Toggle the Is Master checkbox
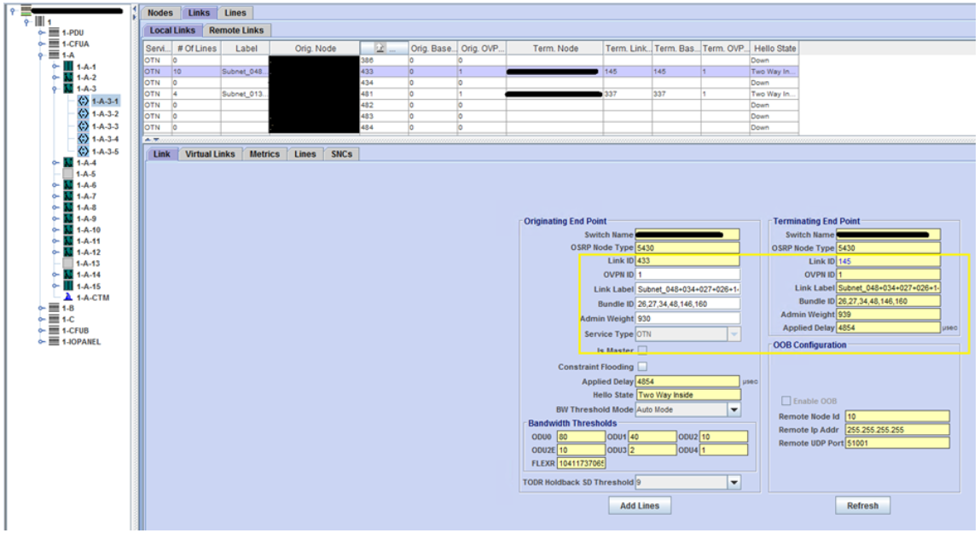The width and height of the screenshot is (980, 533). (642, 351)
